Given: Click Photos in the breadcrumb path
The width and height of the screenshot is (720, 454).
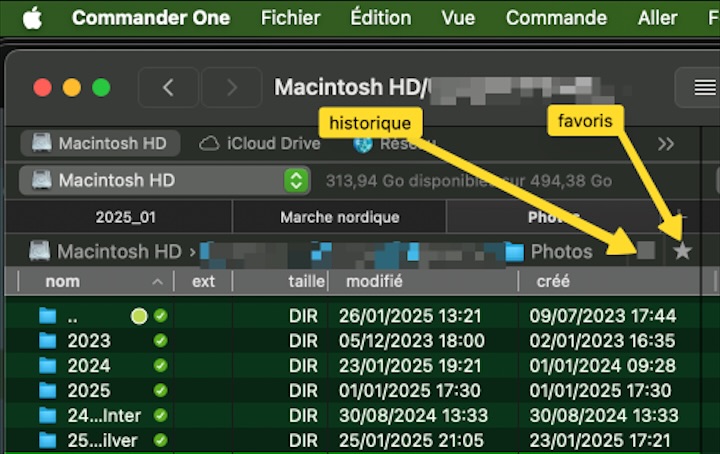Looking at the screenshot, I should 560,251.
